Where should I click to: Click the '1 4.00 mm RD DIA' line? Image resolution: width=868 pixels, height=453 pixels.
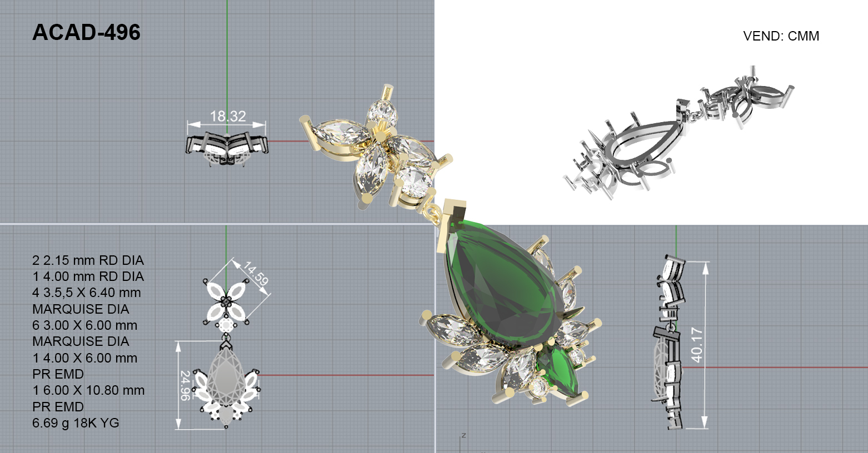coord(88,276)
